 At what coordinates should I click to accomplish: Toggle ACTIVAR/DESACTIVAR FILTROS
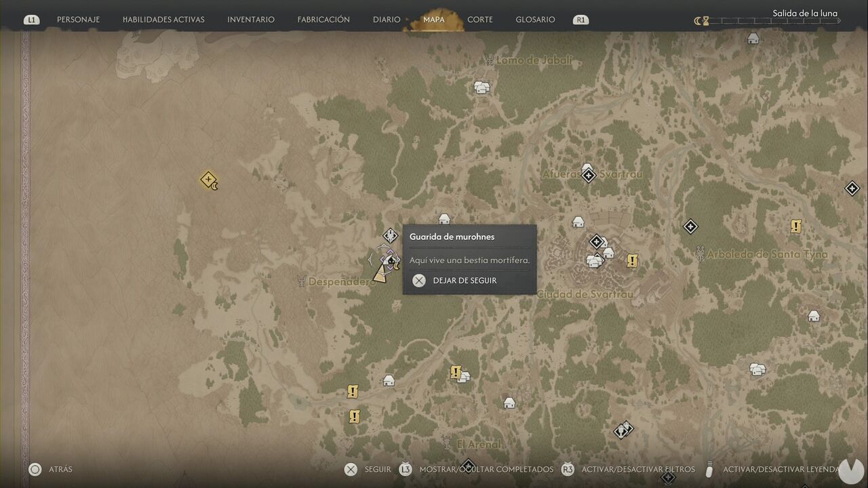pos(628,469)
